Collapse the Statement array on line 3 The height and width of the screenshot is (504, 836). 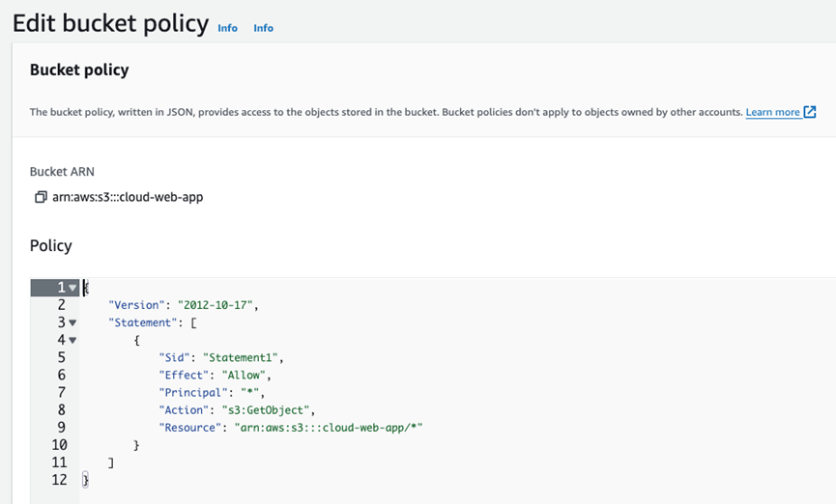point(72,322)
